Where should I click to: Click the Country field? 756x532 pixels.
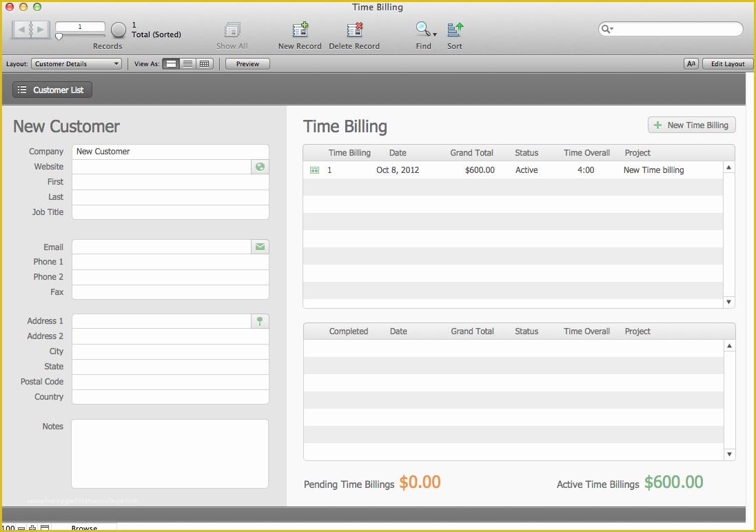coord(170,397)
